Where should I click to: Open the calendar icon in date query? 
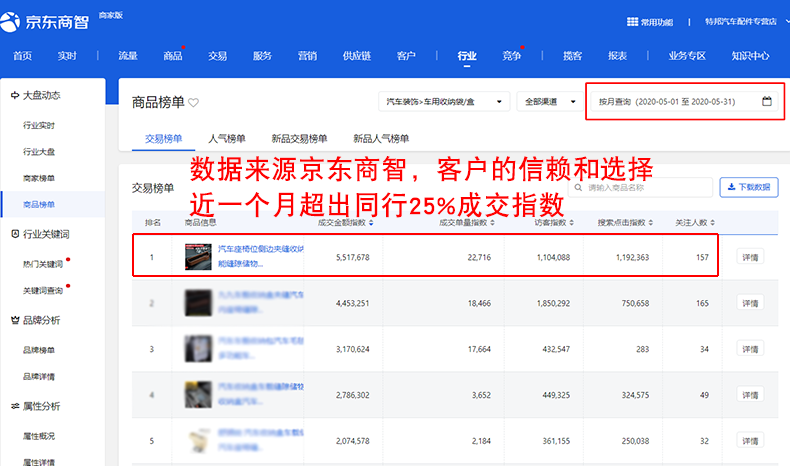(x=767, y=101)
